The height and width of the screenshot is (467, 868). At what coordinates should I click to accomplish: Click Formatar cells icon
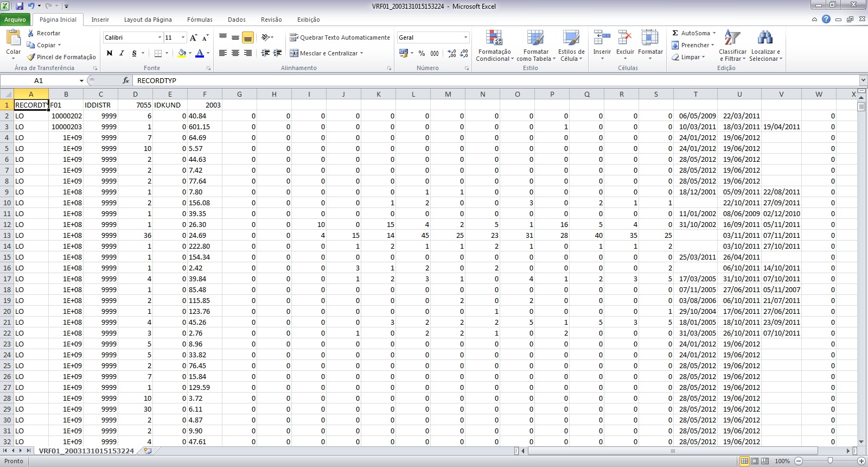[650, 38]
